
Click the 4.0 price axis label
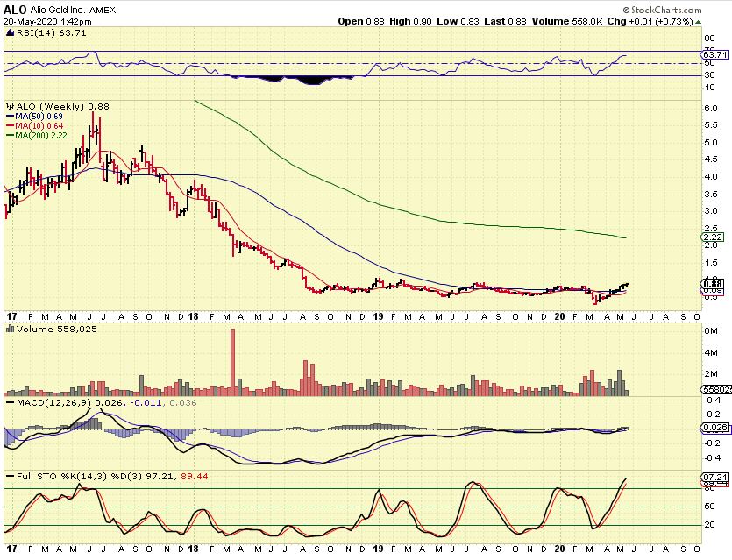click(x=711, y=177)
